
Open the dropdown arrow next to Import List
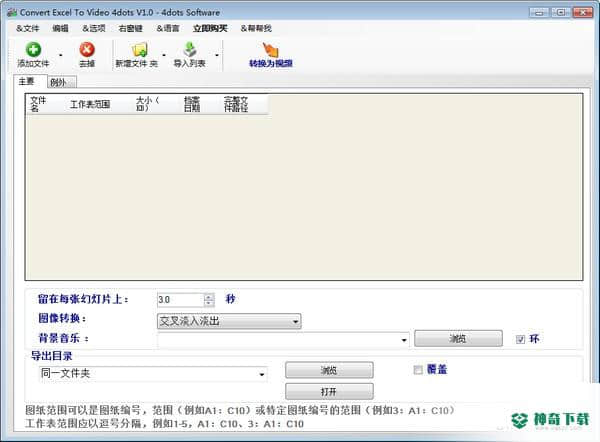coord(217,55)
